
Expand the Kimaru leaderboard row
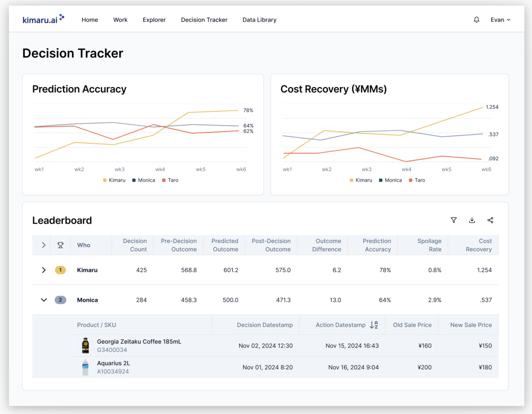pyautogui.click(x=44, y=270)
